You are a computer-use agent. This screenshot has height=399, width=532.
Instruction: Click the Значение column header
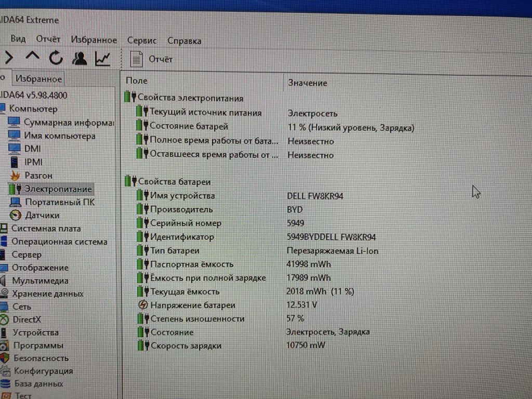[x=308, y=83]
